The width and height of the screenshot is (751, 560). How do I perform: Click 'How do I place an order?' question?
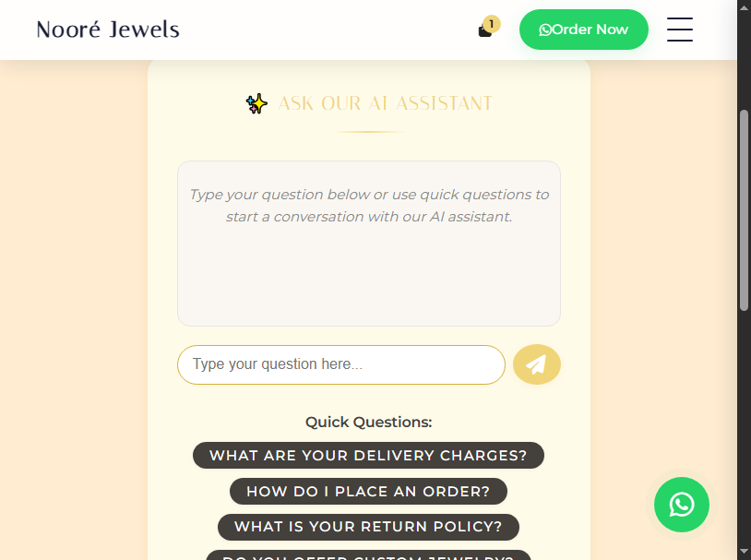coord(367,491)
